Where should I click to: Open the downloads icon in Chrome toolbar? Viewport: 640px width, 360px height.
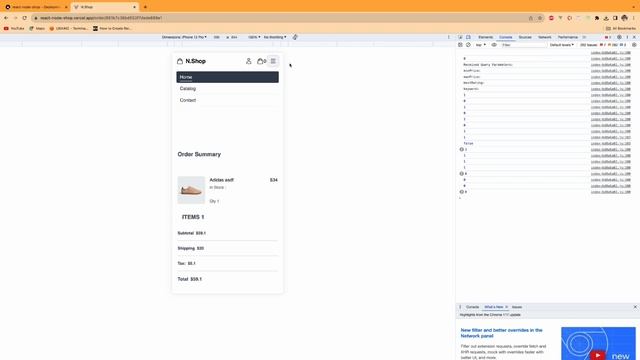tap(606, 18)
